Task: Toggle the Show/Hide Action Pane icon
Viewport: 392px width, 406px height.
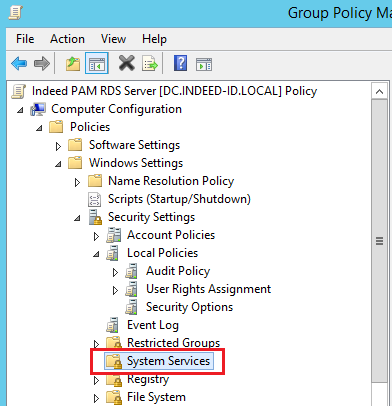Action: point(204,64)
